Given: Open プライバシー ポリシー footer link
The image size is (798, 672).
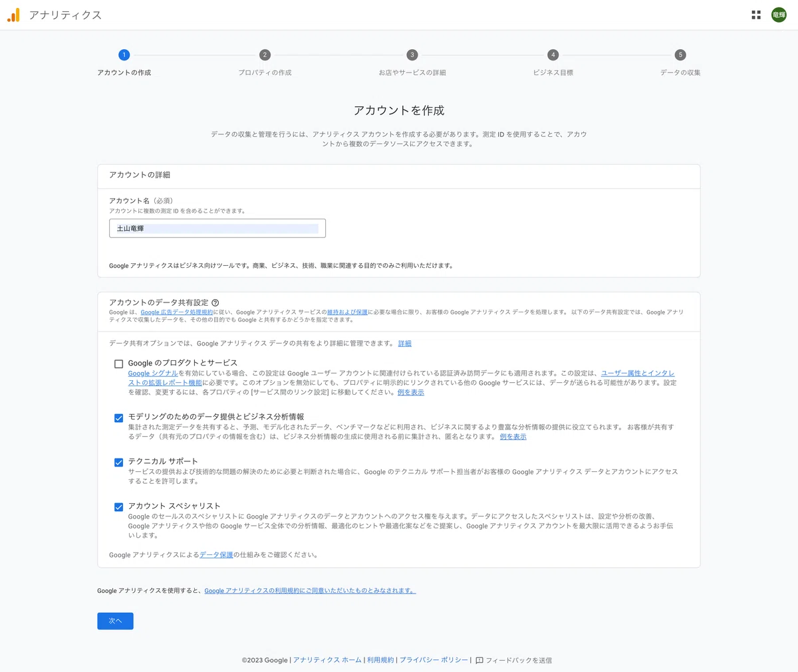Looking at the screenshot, I should click(434, 661).
